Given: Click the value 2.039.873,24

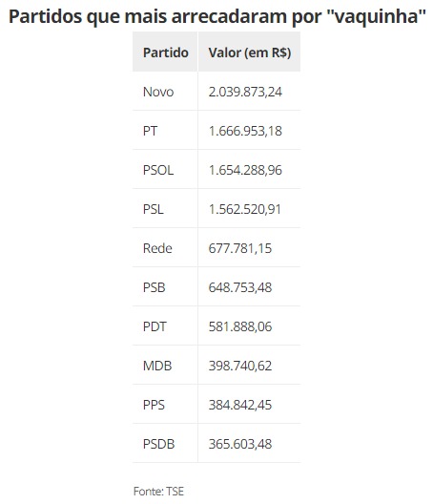Looking at the screenshot, I should pyautogui.click(x=245, y=92).
